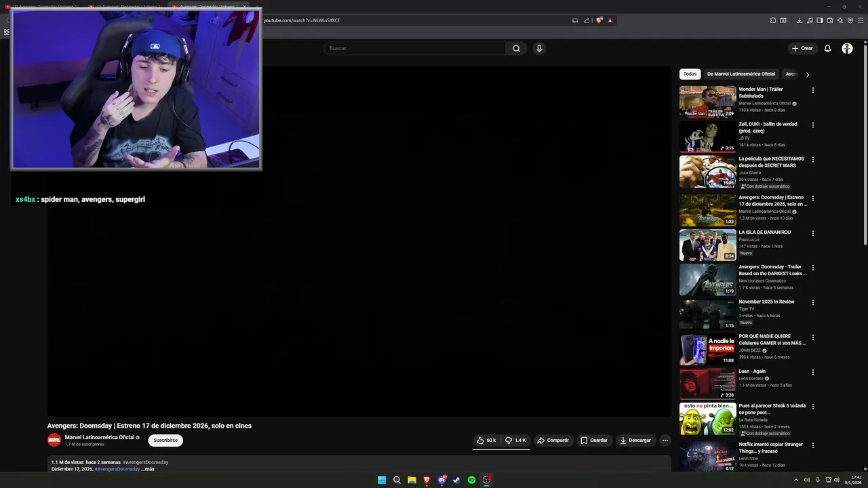Open more actions ellipsis next to Descargar
Viewport: 868px width, 488px height.
point(665,441)
